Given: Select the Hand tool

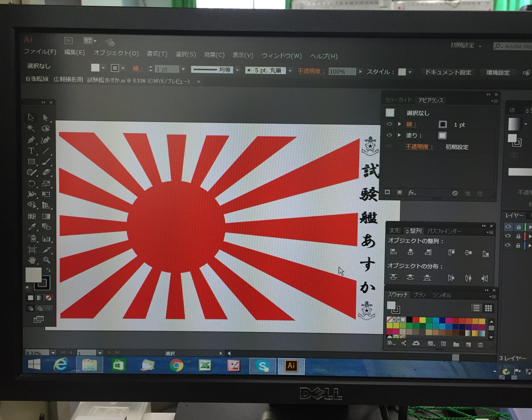Looking at the screenshot, I should tap(32, 260).
